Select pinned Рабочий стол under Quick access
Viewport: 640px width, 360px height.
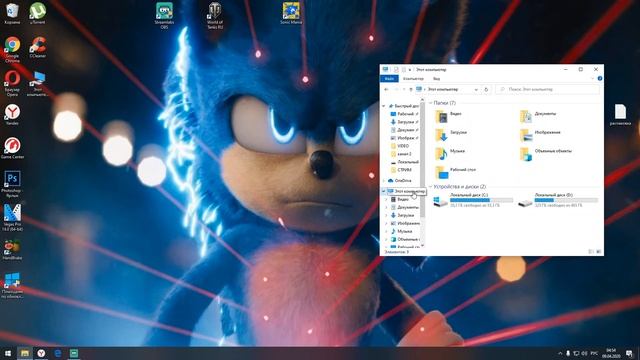404,114
